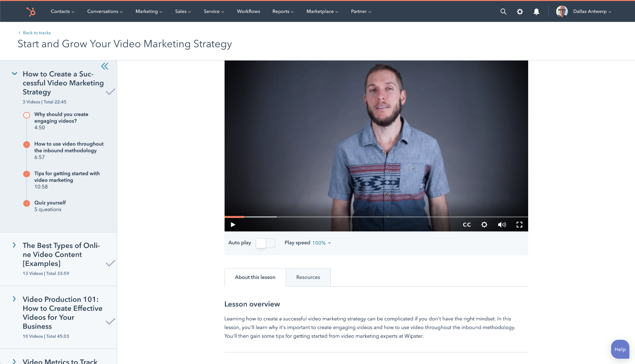
Task: Collapse sidebar with double chevron icon
Action: point(105,66)
